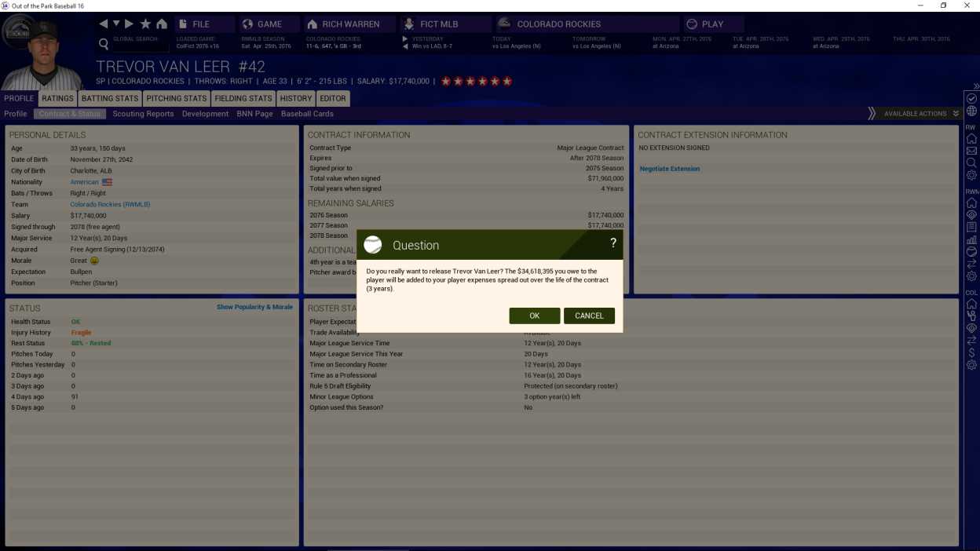
Task: Switch to the FIELDING STATS tab
Action: 243,99
